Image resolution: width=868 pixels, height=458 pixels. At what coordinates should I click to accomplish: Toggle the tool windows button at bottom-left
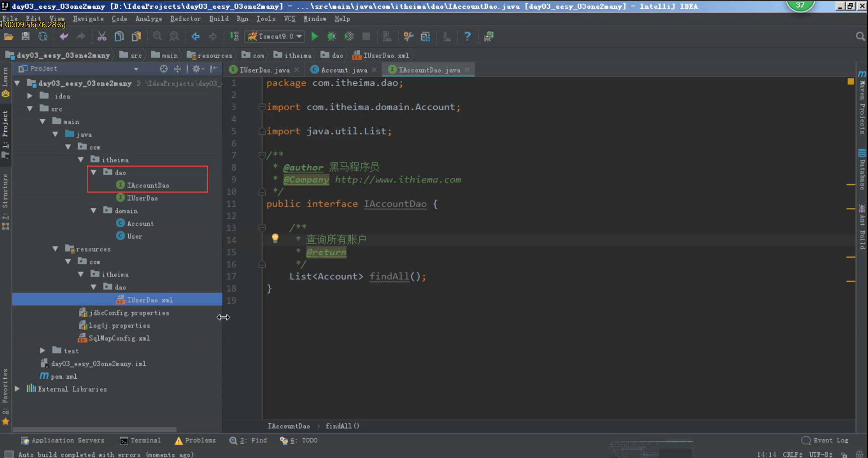(9, 454)
